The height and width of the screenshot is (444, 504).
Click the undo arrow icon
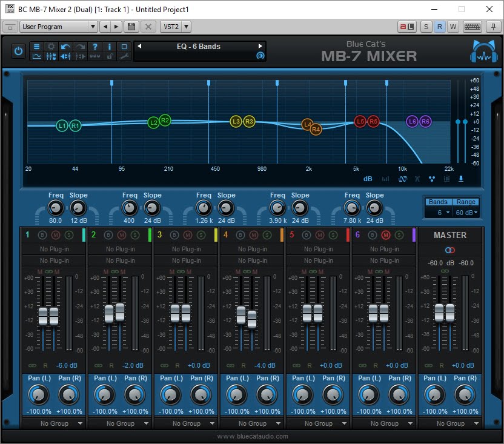pos(65,47)
